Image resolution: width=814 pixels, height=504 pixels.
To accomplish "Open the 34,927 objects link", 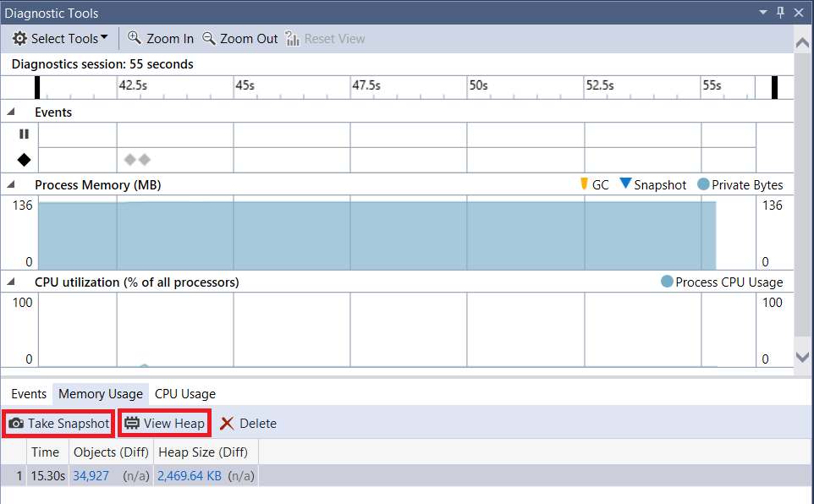I will pyautogui.click(x=91, y=476).
